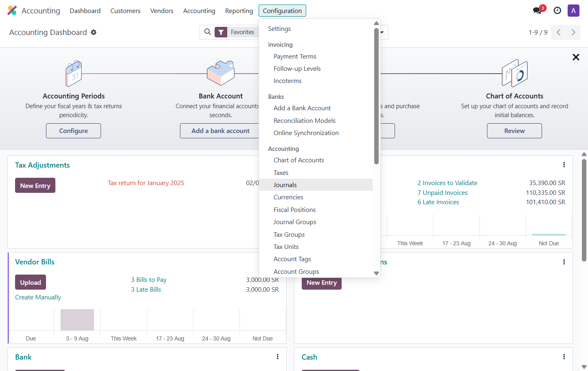The image size is (588, 371).
Task: Click the Configure button for Accounting Periods
Action: point(73,131)
